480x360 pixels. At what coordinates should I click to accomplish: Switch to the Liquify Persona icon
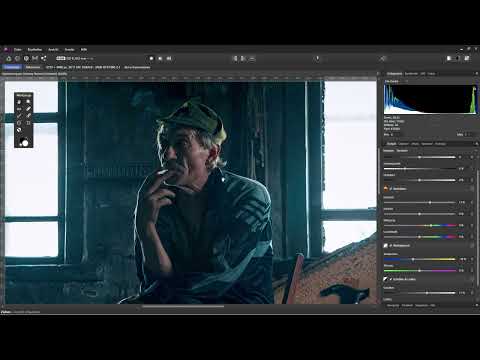coord(17,58)
